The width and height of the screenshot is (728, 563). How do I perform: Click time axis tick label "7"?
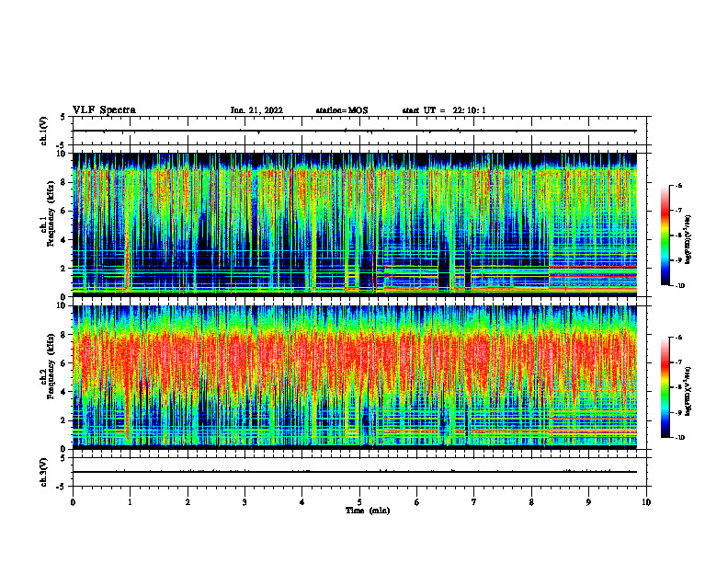point(474,502)
